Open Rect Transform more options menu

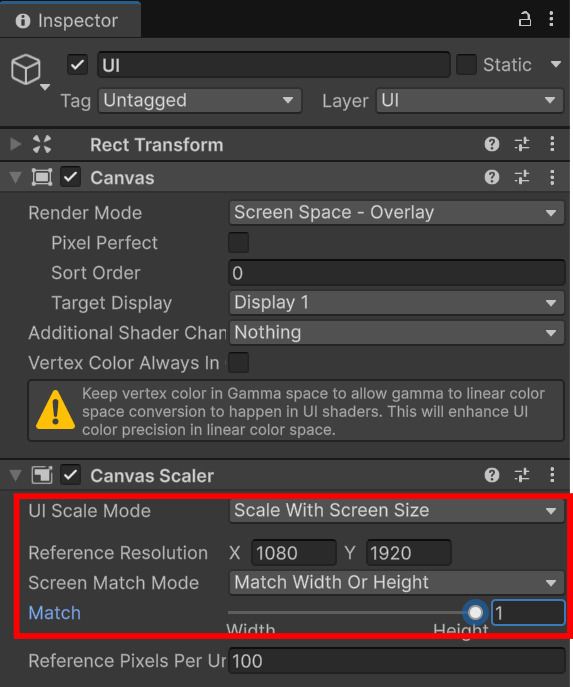552,144
